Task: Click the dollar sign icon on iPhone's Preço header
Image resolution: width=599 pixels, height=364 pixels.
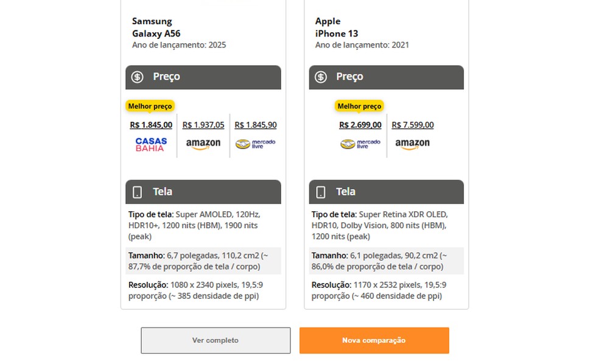Action: point(320,77)
